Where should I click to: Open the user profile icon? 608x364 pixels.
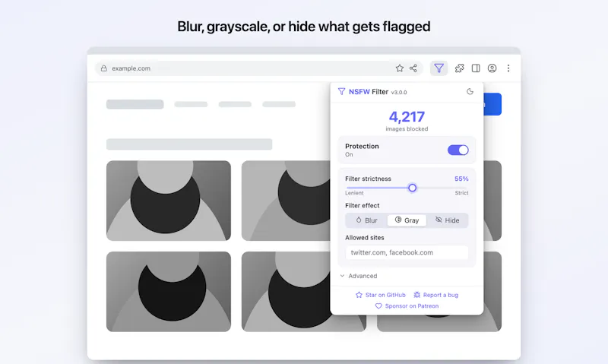coord(492,68)
